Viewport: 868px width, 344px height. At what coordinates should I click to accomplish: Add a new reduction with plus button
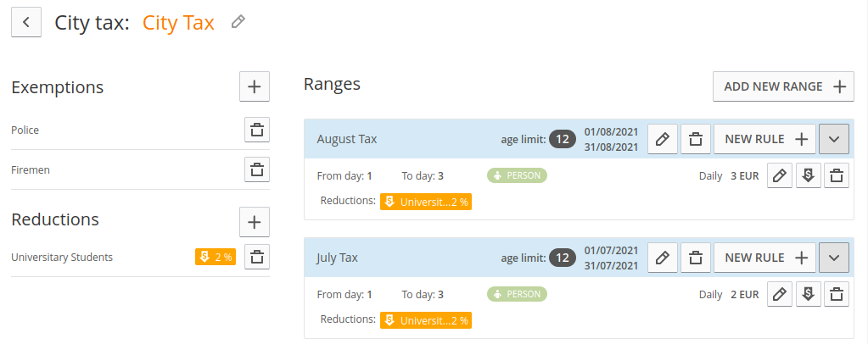[255, 222]
